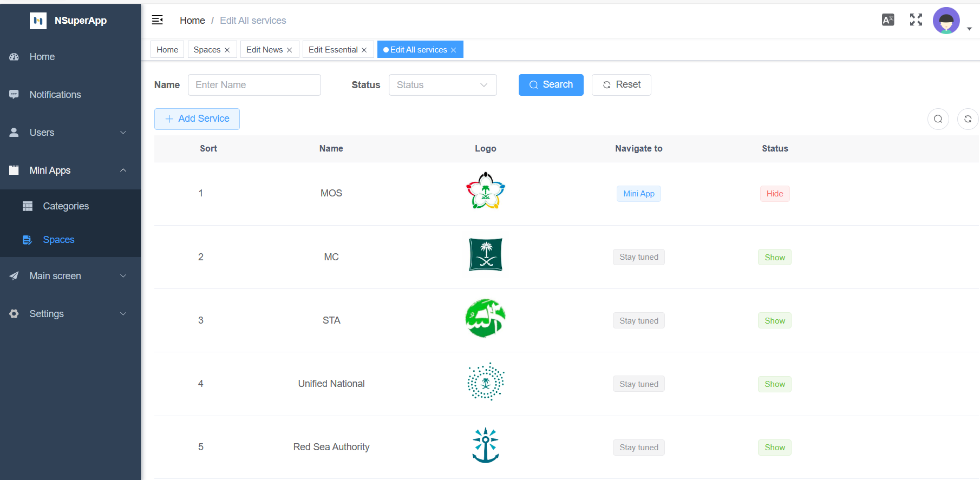Click the Add Service button
980x480 pixels.
[197, 119]
